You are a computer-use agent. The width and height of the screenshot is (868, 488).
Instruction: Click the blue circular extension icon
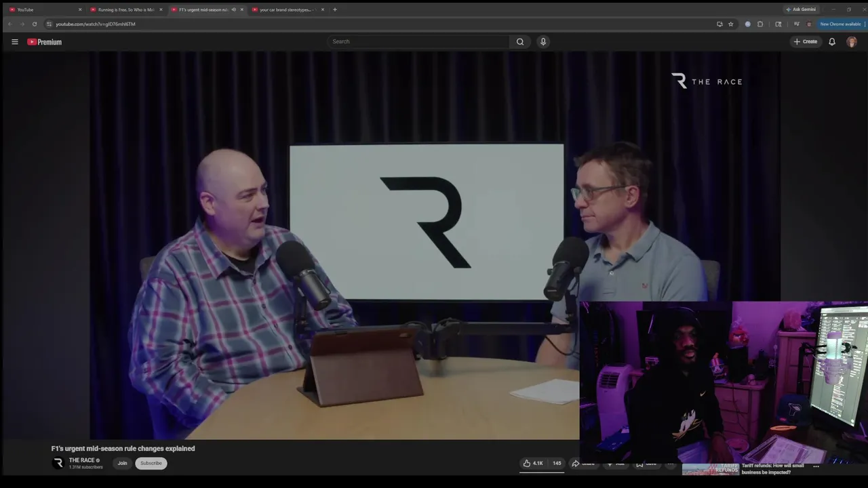[x=747, y=24]
